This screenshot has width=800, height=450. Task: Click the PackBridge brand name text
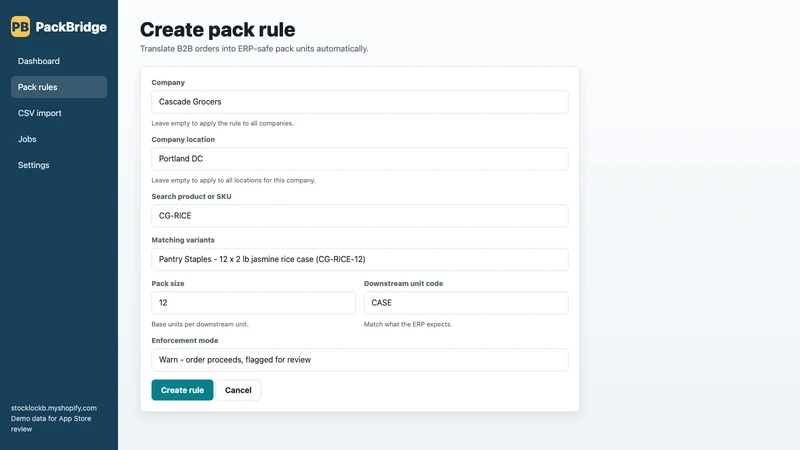point(71,27)
